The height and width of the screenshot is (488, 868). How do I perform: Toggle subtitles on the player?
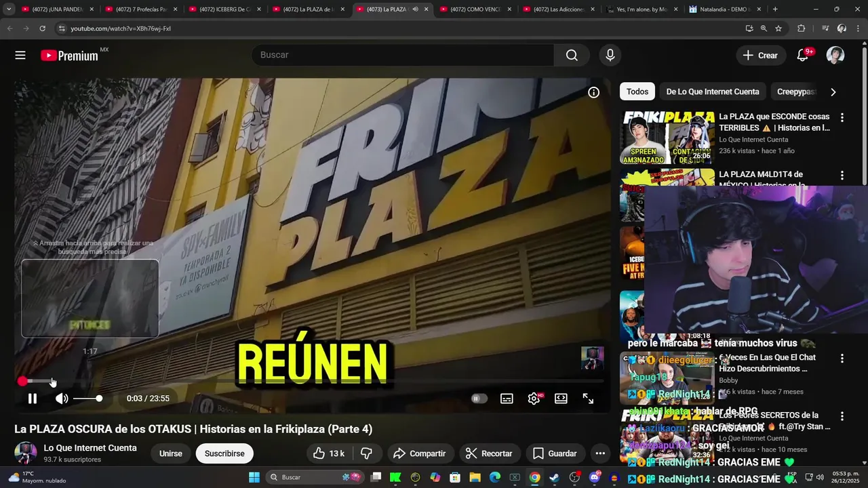(507, 399)
